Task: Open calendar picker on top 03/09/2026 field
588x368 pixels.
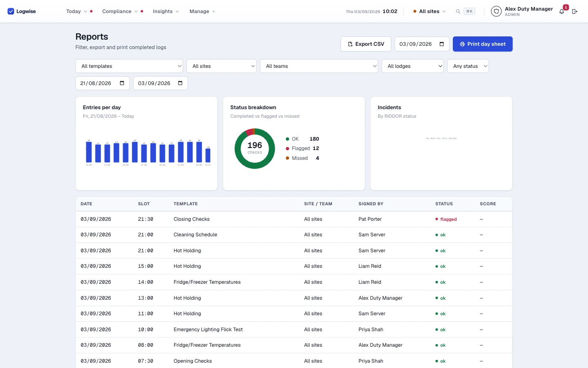Action: (442, 44)
